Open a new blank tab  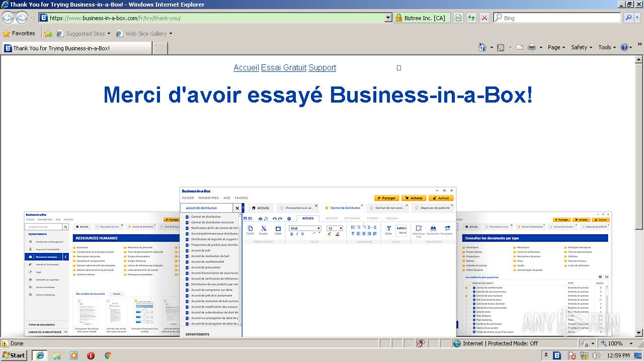pos(160,48)
